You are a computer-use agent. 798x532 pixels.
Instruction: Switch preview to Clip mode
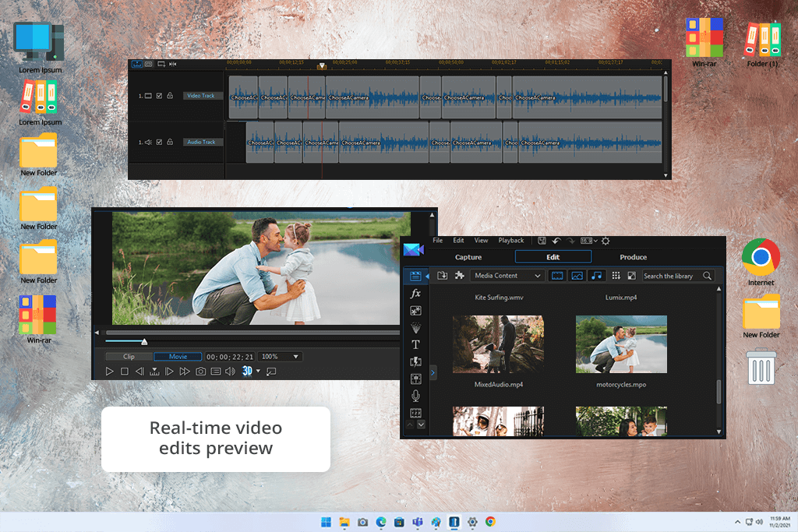coord(129,357)
